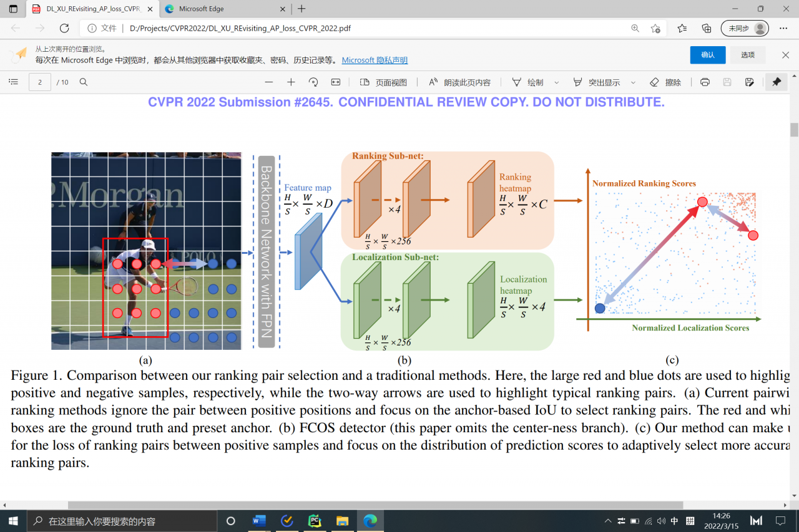
Task: Toggle Read Aloud (朗读此页内容)
Action: pyautogui.click(x=459, y=82)
